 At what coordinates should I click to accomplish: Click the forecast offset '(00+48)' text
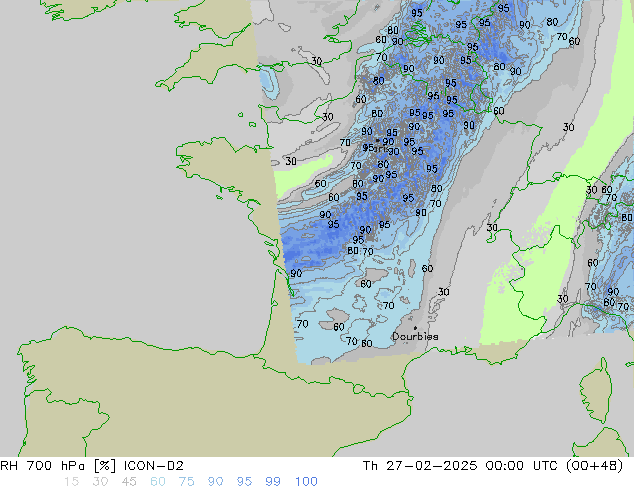(594, 466)
